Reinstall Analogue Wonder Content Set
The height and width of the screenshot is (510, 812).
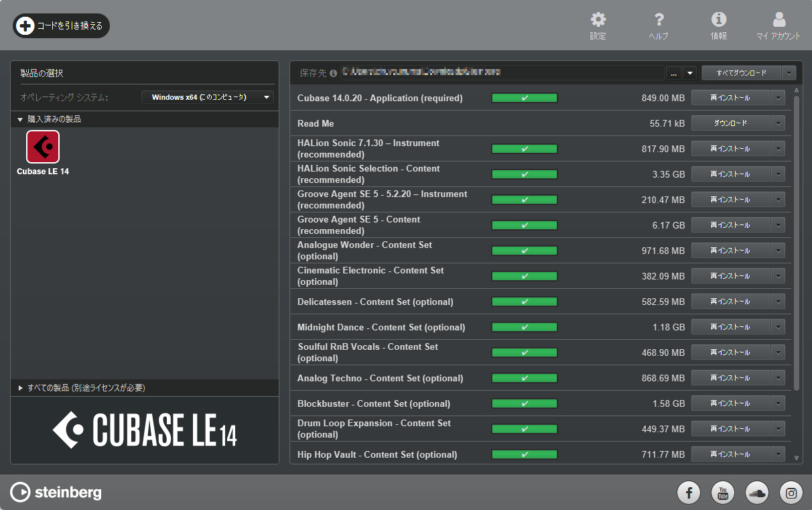[x=731, y=251]
